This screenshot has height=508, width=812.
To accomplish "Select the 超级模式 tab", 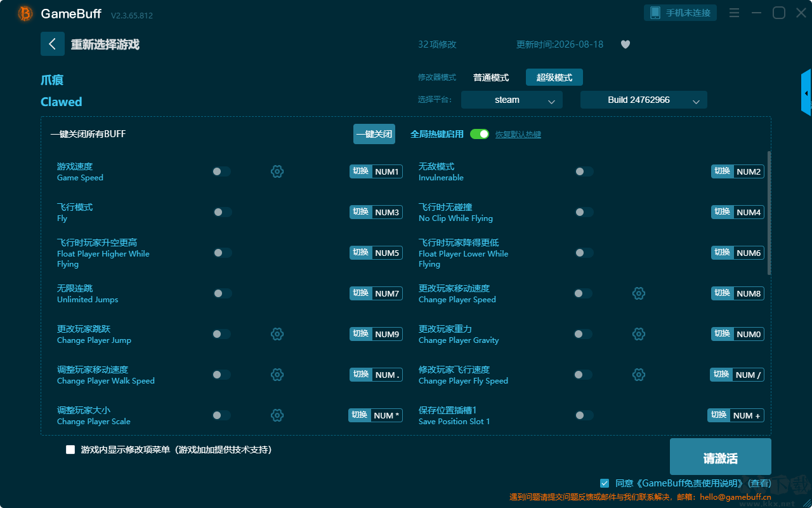I will point(554,77).
